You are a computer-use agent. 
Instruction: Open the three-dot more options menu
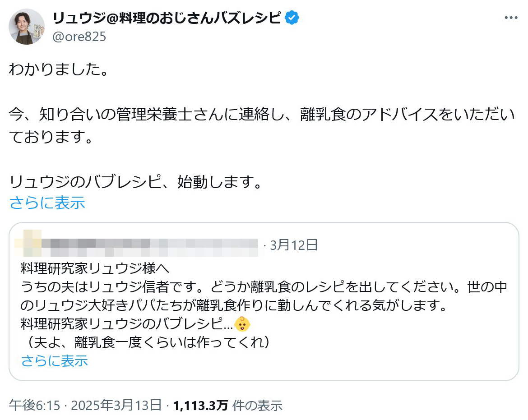511,18
